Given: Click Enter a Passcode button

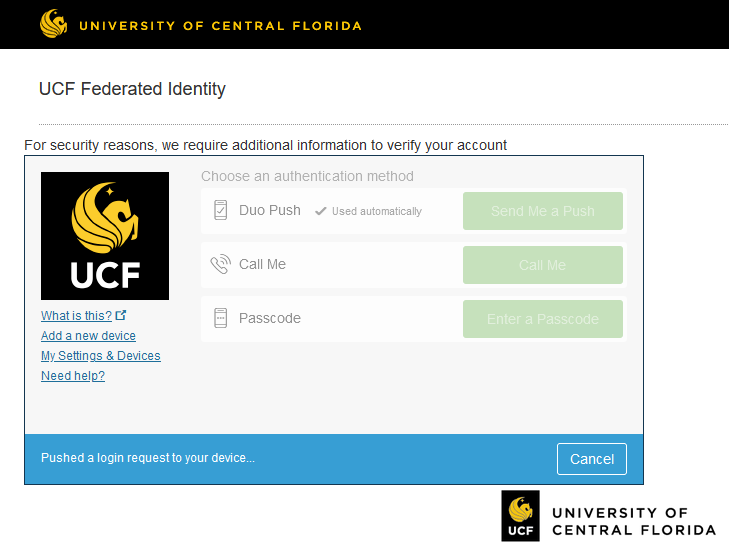Looking at the screenshot, I should point(543,319).
